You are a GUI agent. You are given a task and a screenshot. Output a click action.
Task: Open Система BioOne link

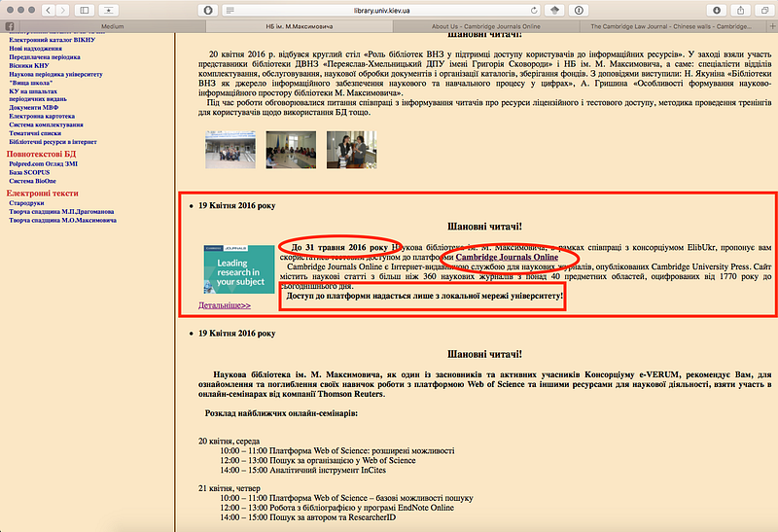coord(32,181)
